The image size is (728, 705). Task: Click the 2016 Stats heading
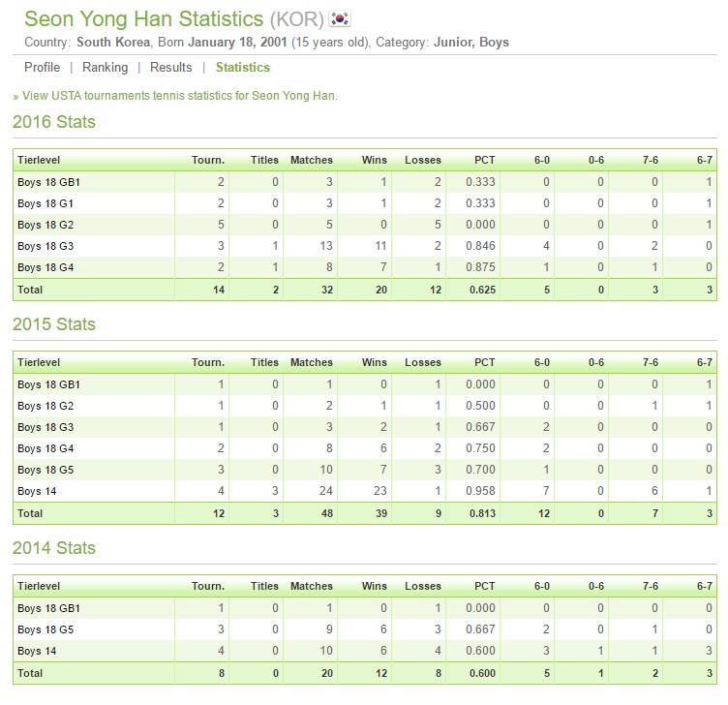coord(54,122)
